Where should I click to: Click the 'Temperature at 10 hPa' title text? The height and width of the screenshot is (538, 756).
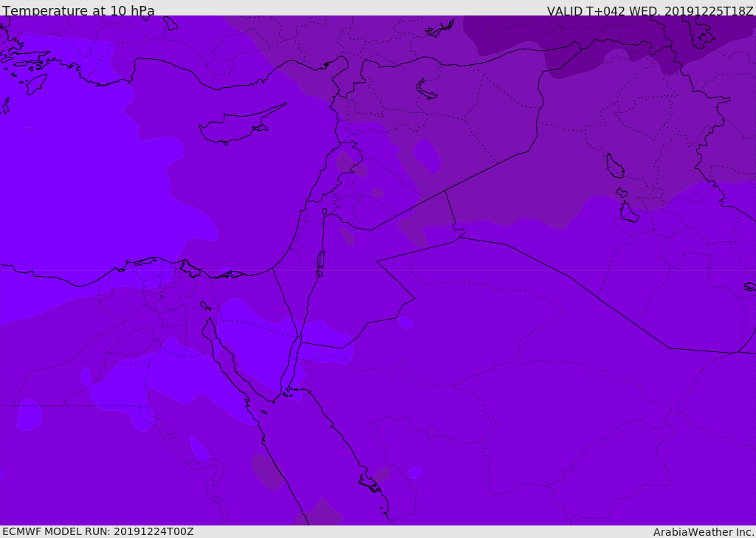(x=78, y=10)
